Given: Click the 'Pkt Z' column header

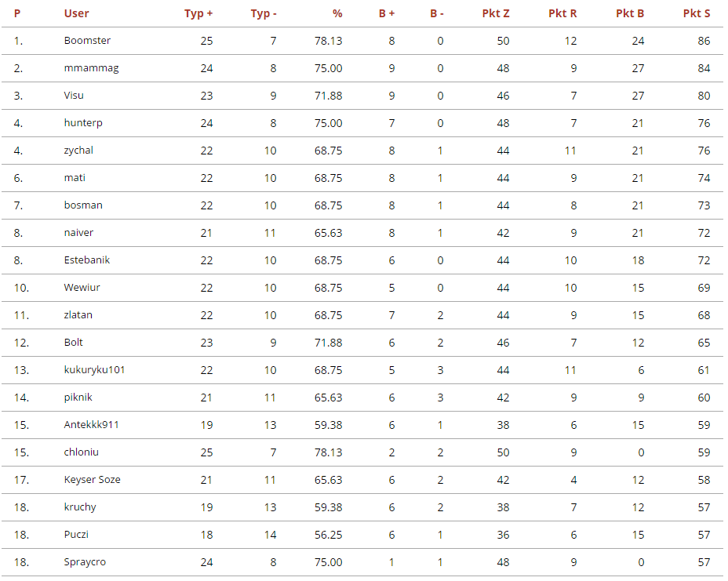Looking at the screenshot, I should [x=496, y=13].
